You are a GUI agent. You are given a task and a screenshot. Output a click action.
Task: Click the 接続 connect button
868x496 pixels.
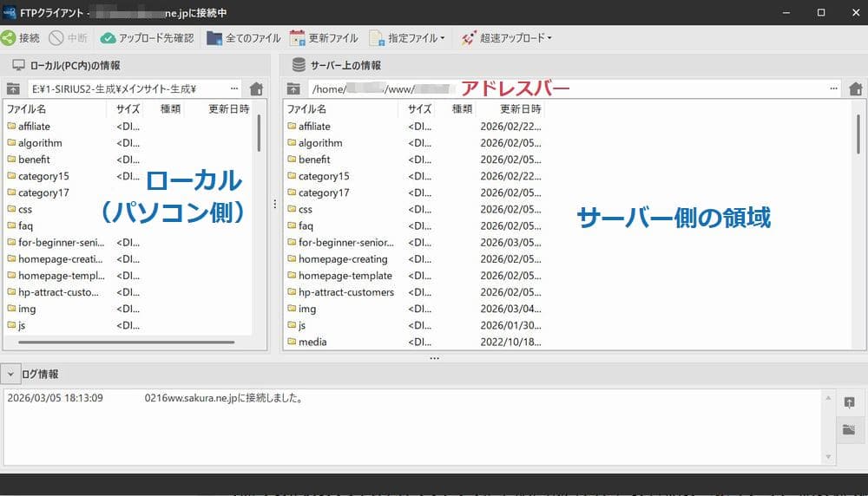pos(21,38)
